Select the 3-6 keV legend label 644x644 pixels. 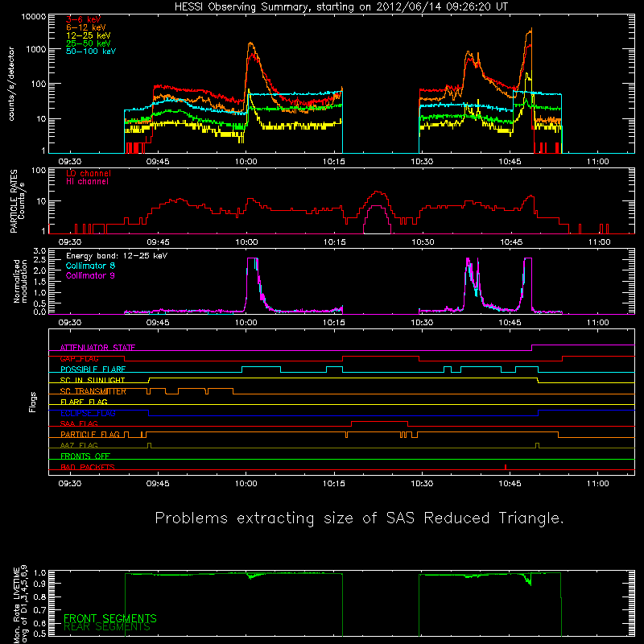[x=83, y=19]
